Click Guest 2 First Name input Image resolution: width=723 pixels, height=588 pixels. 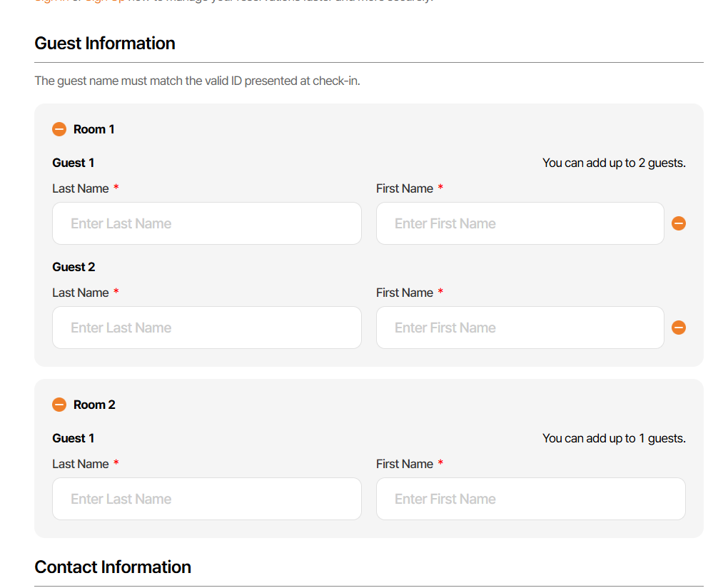tap(520, 328)
